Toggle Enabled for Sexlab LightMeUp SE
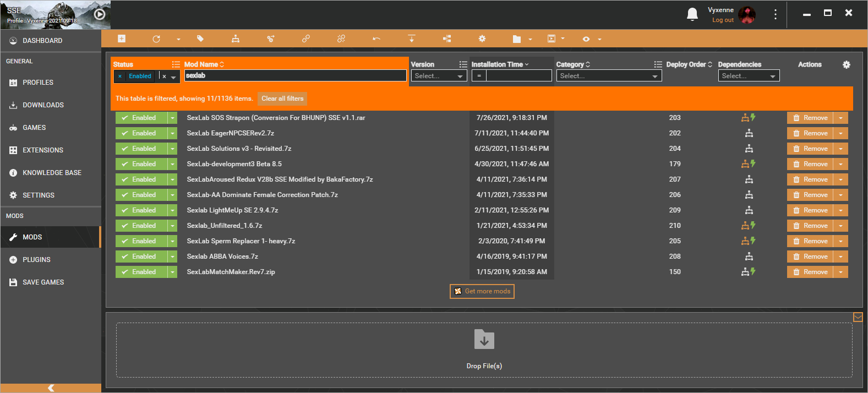 tap(141, 210)
